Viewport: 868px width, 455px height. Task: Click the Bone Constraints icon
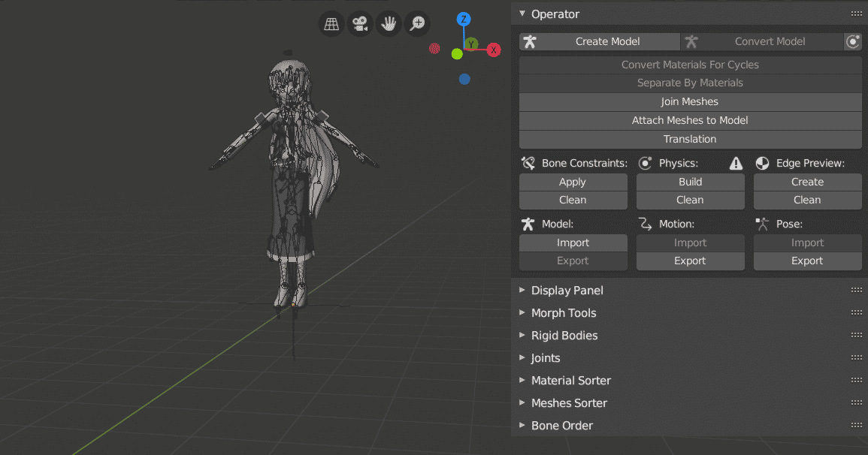tap(528, 163)
